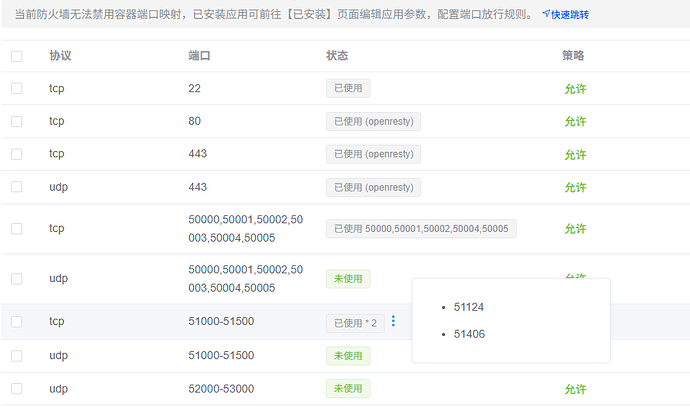
Task: Click 允许 strategy for udp port 443
Action: coord(575,188)
